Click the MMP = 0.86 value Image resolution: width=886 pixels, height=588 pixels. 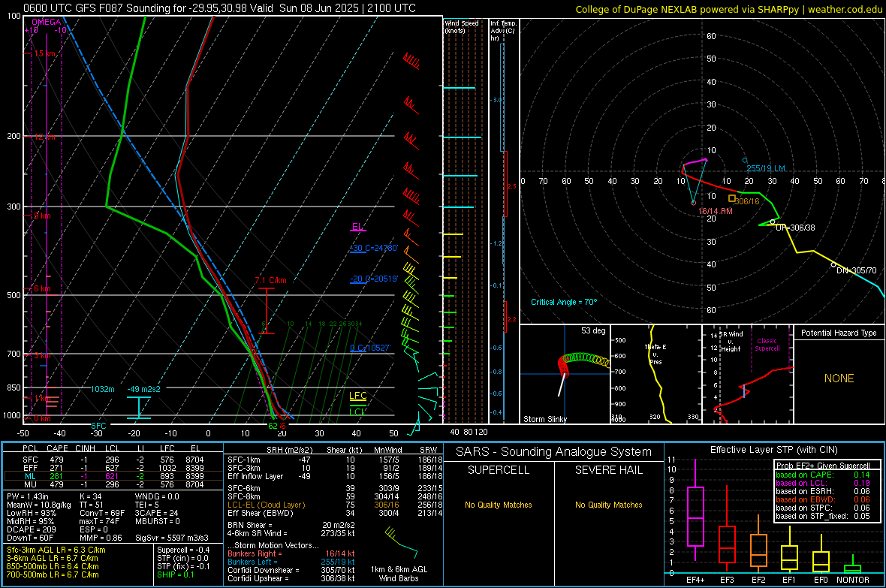pos(101,538)
